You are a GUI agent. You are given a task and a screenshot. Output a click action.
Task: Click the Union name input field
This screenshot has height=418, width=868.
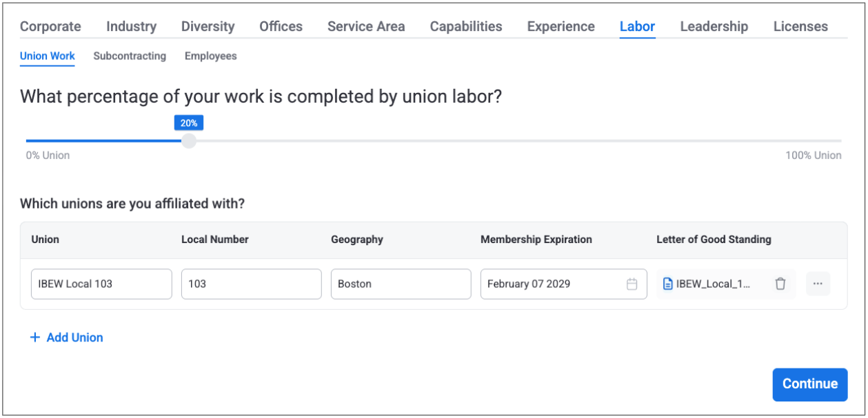101,284
